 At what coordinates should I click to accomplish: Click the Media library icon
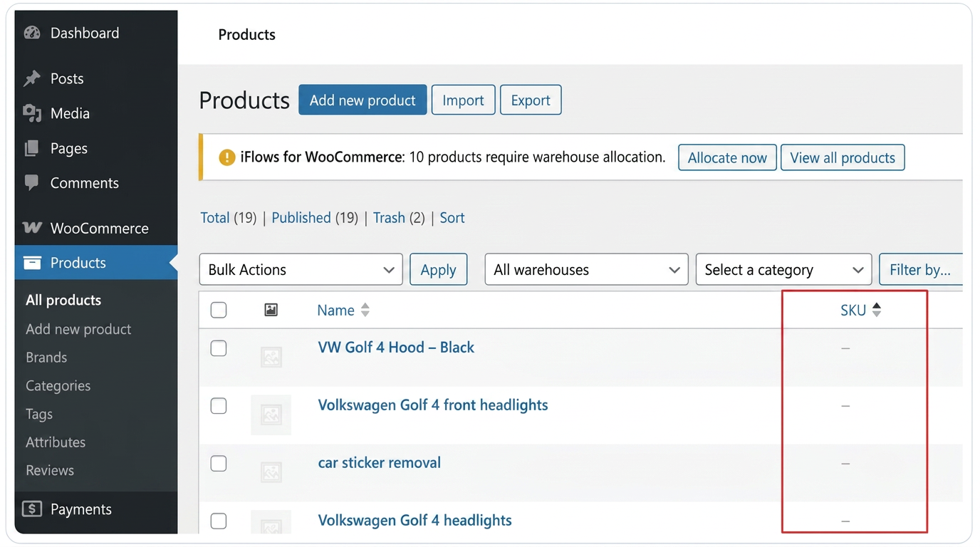click(x=32, y=113)
